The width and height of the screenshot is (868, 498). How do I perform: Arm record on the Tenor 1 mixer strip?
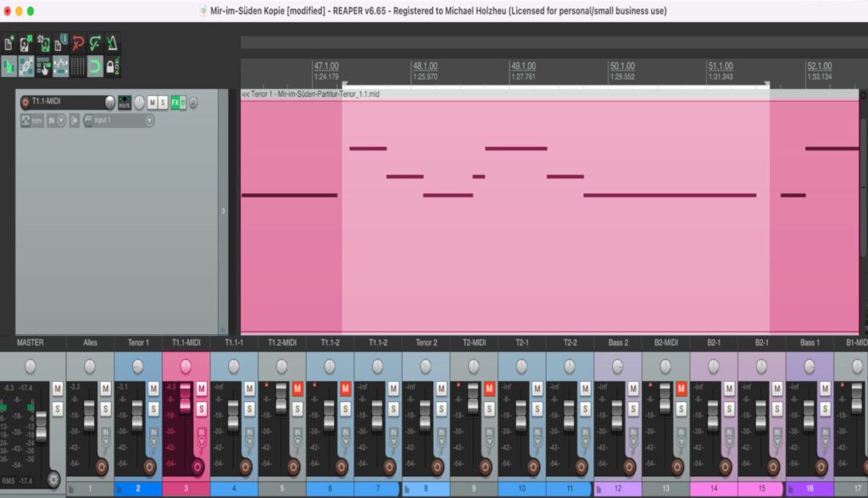point(149,467)
